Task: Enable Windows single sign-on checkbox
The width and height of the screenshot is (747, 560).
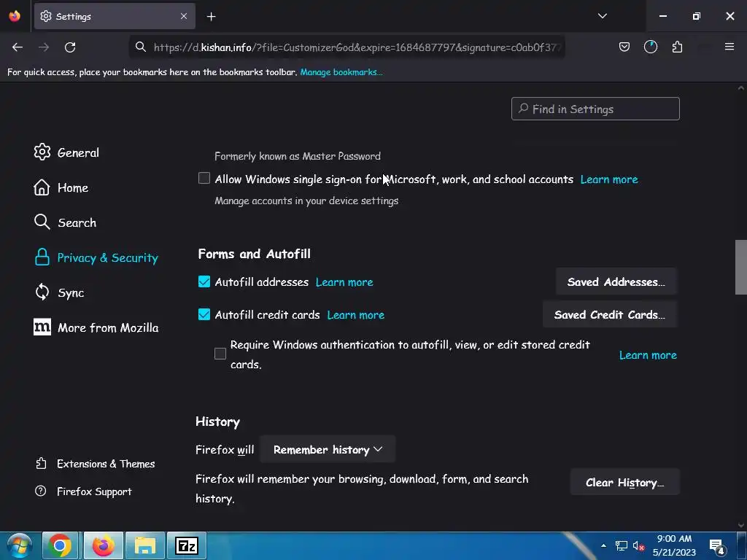Action: [x=204, y=178]
